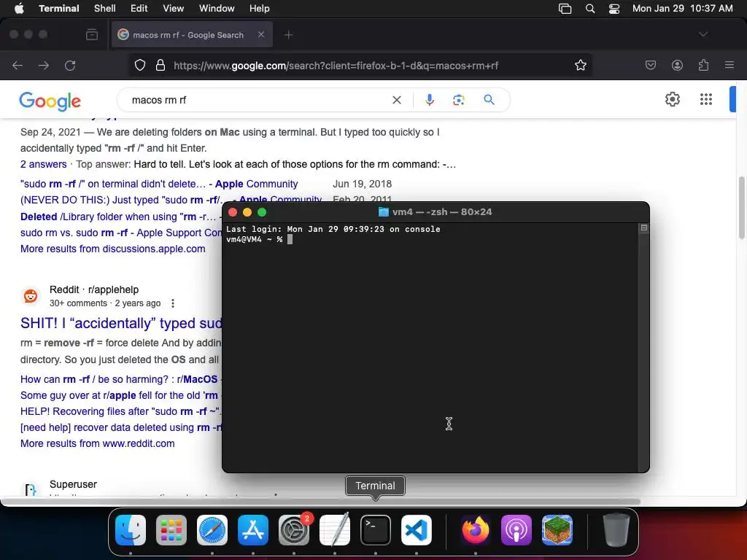
Task: Open the Firefox extensions puzzle icon
Action: pos(703,65)
